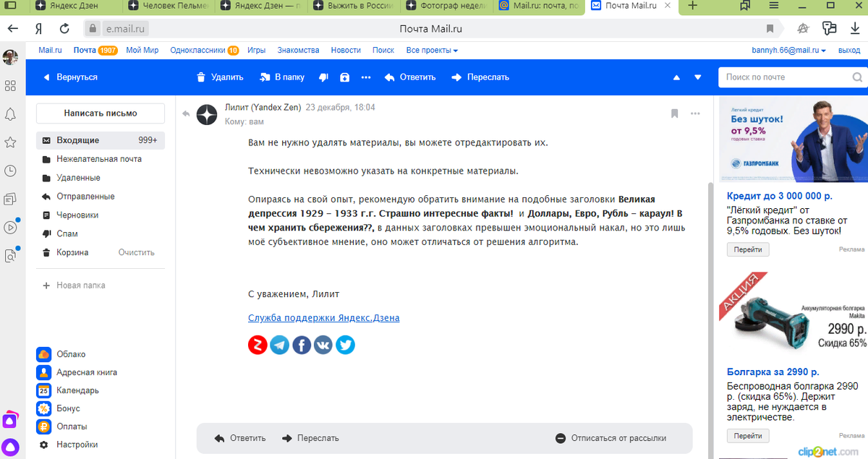Open Знакомства in the portal bar
Viewport: 868px width, 459px height.
click(298, 51)
